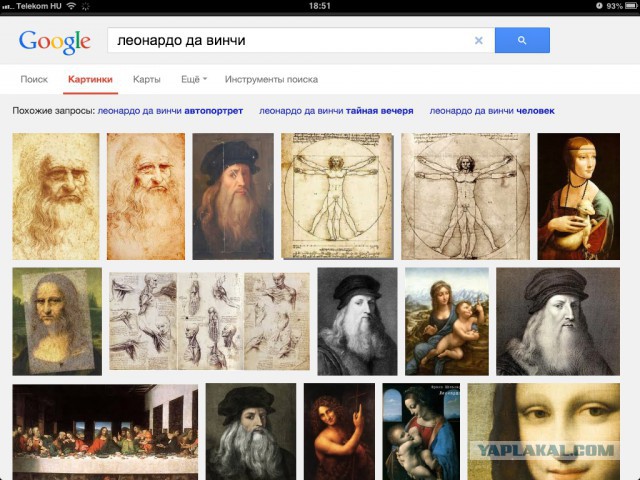
Task: Open the anatomical muscle sketches thumbnail
Action: (209, 321)
